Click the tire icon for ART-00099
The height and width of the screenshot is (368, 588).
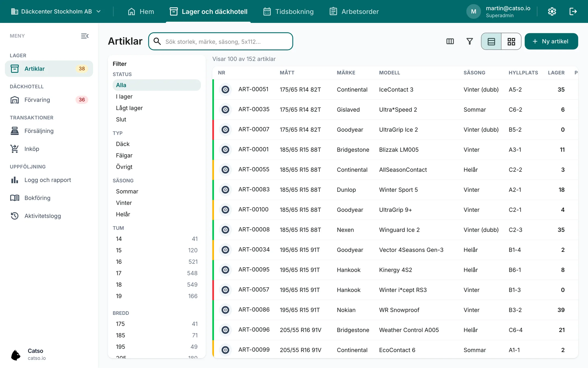click(225, 350)
